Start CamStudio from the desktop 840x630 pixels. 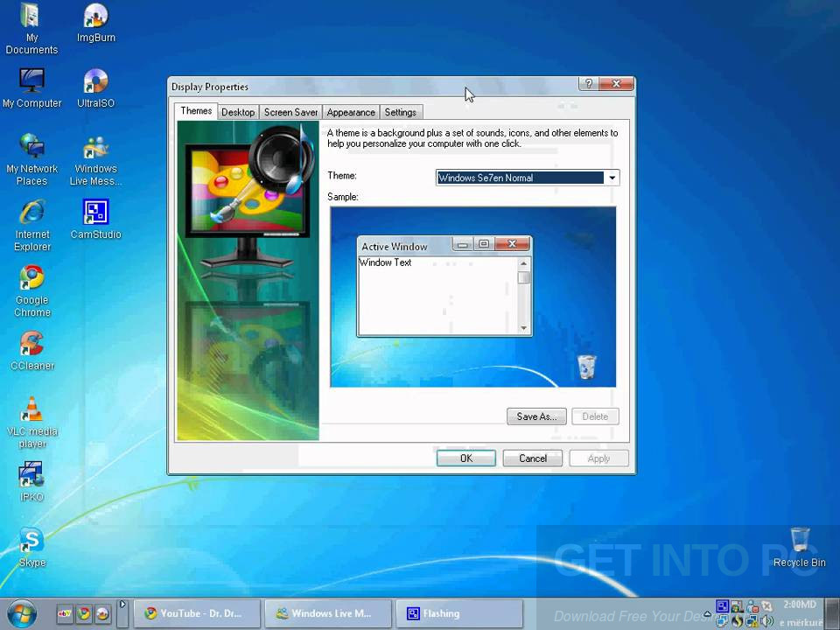click(95, 212)
